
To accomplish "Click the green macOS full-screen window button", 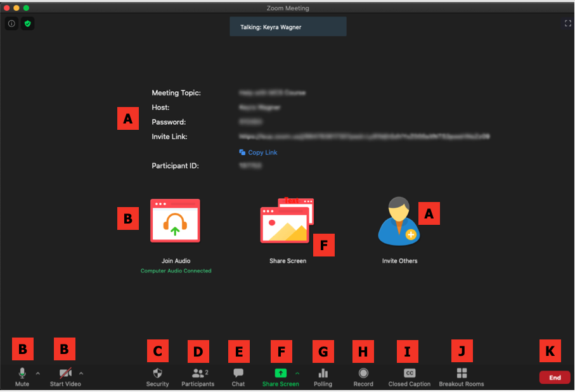I will pyautogui.click(x=26, y=8).
